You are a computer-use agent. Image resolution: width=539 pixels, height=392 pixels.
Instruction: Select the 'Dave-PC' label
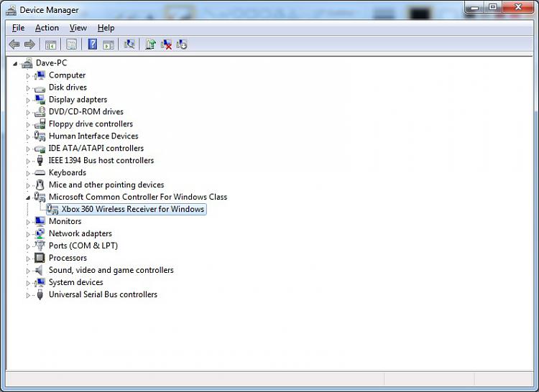coord(51,62)
